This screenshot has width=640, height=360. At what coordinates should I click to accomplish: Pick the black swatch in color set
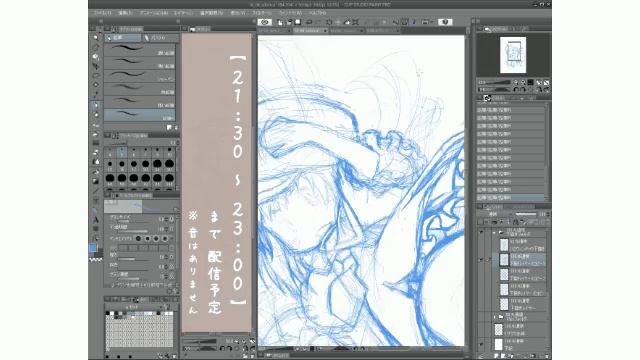[108, 313]
